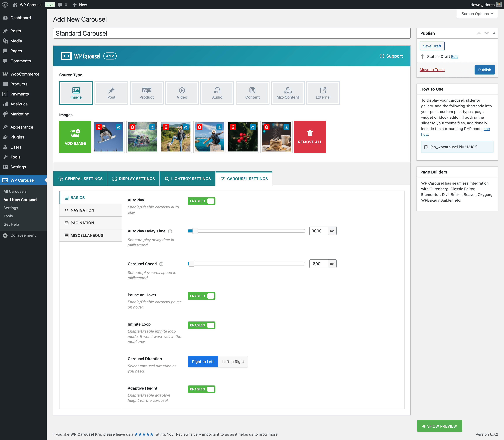
Task: Choose Right to Left carousel direction
Action: pyautogui.click(x=203, y=362)
